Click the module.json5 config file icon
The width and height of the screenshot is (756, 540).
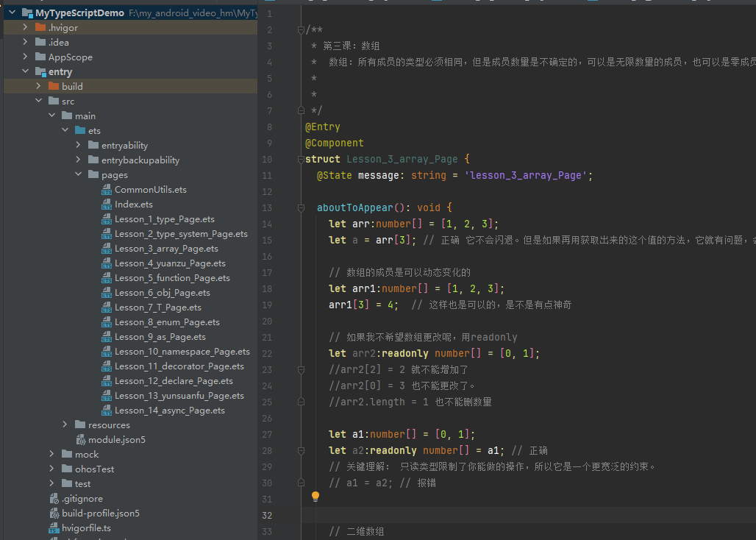[x=80, y=440]
